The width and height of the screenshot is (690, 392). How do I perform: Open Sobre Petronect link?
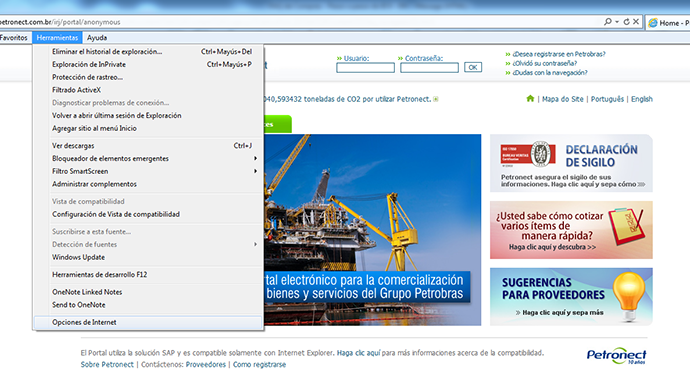click(x=107, y=364)
